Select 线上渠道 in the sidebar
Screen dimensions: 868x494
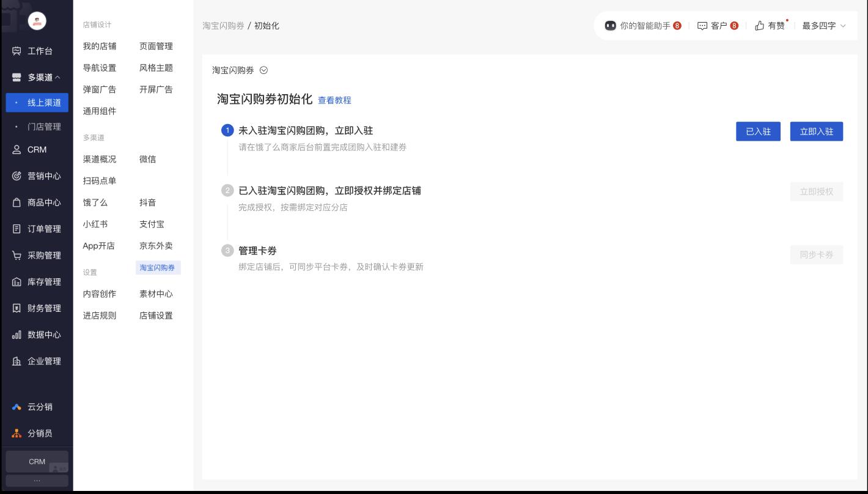coord(44,103)
